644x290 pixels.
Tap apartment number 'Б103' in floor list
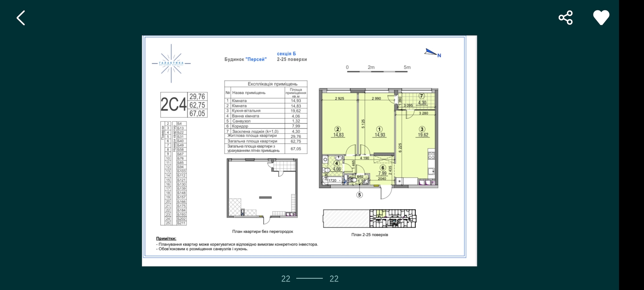181,171
